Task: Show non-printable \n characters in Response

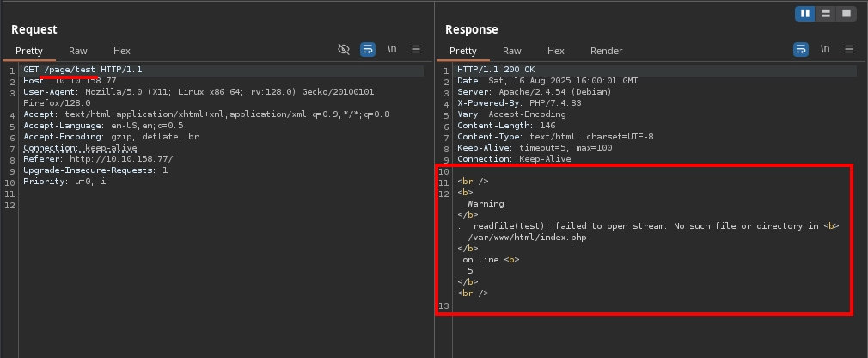Action: pyautogui.click(x=826, y=50)
